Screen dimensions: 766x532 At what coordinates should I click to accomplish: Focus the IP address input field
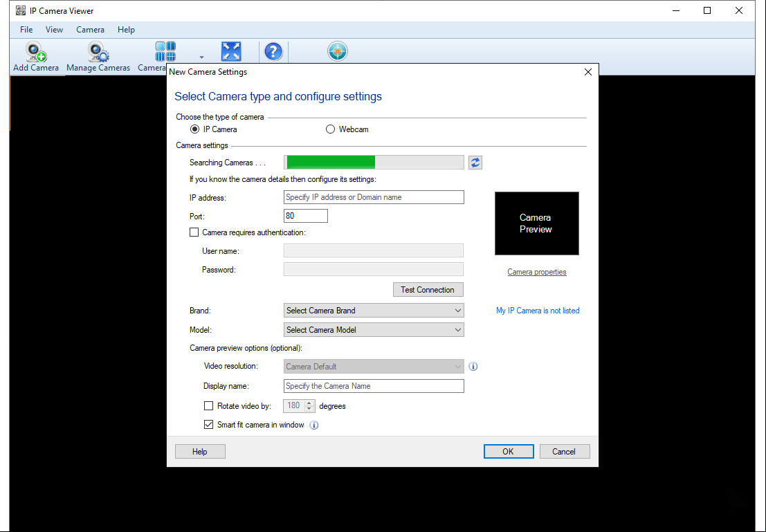tap(374, 197)
